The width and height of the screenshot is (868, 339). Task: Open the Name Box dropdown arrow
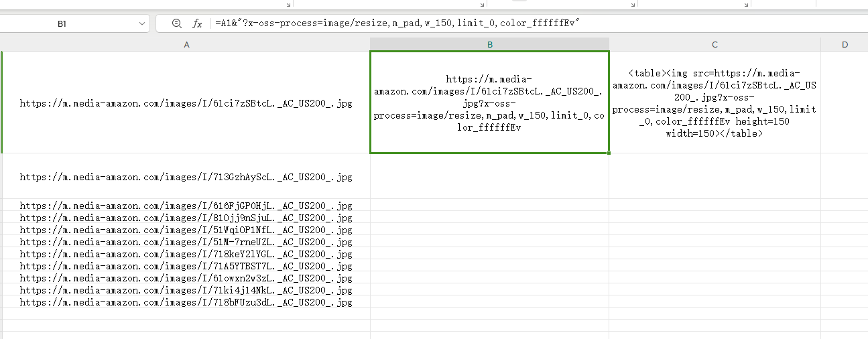click(142, 23)
